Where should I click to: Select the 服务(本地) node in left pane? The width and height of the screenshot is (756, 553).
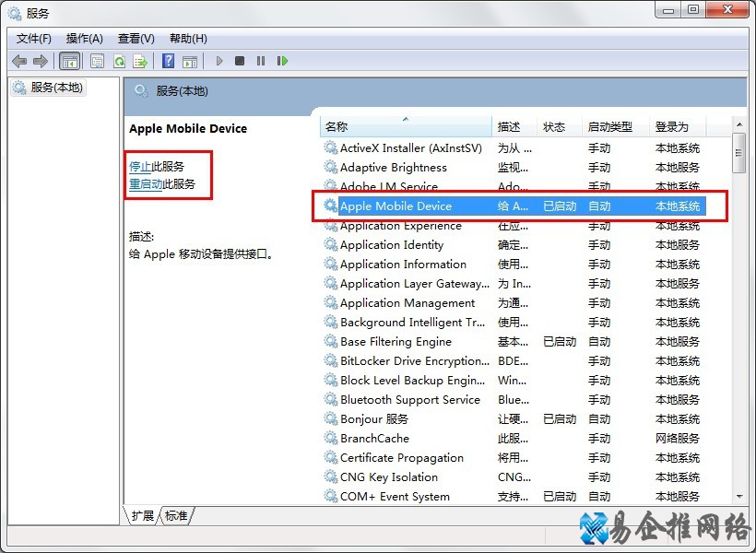coord(55,88)
